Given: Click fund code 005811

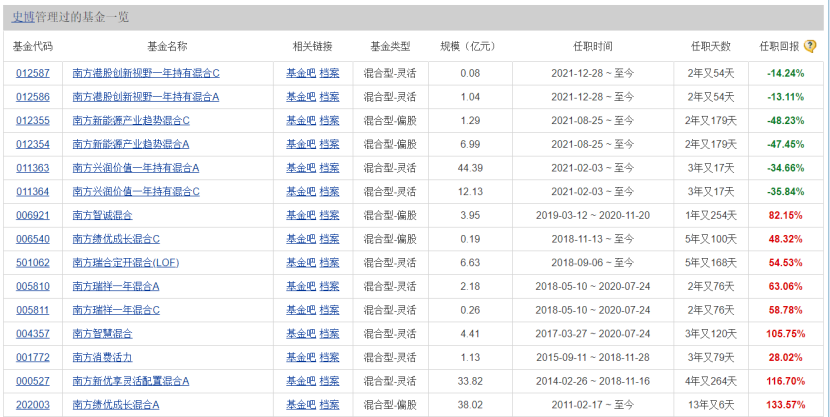Looking at the screenshot, I should click(x=33, y=310).
